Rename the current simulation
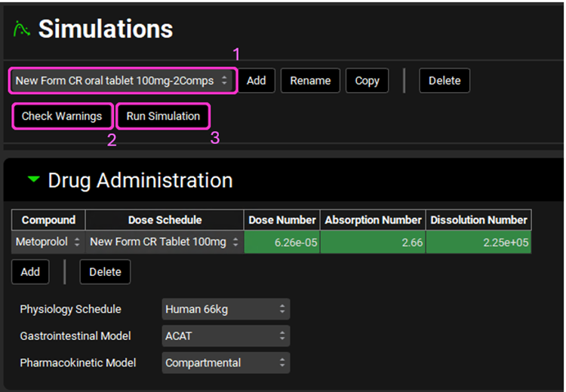This screenshot has width=566, height=392. (310, 81)
